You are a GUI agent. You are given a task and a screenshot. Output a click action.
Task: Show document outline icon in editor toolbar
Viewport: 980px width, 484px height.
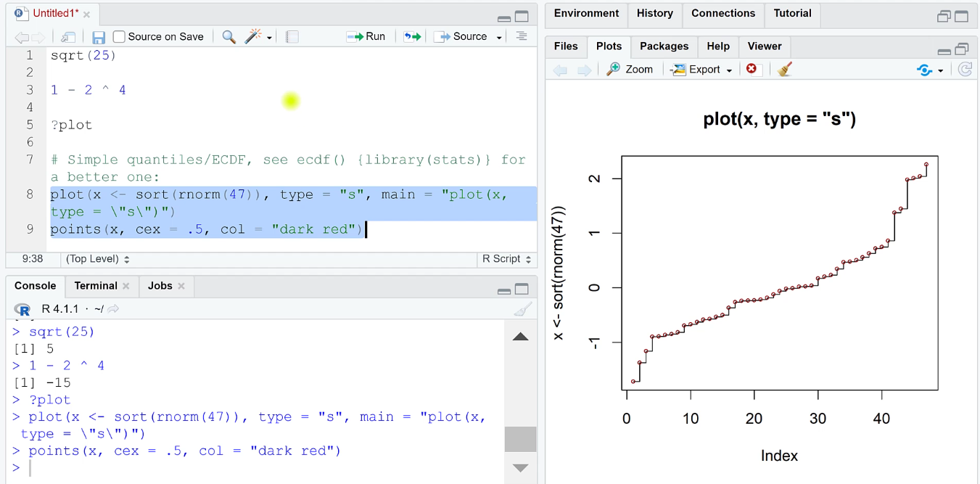pyautogui.click(x=522, y=36)
